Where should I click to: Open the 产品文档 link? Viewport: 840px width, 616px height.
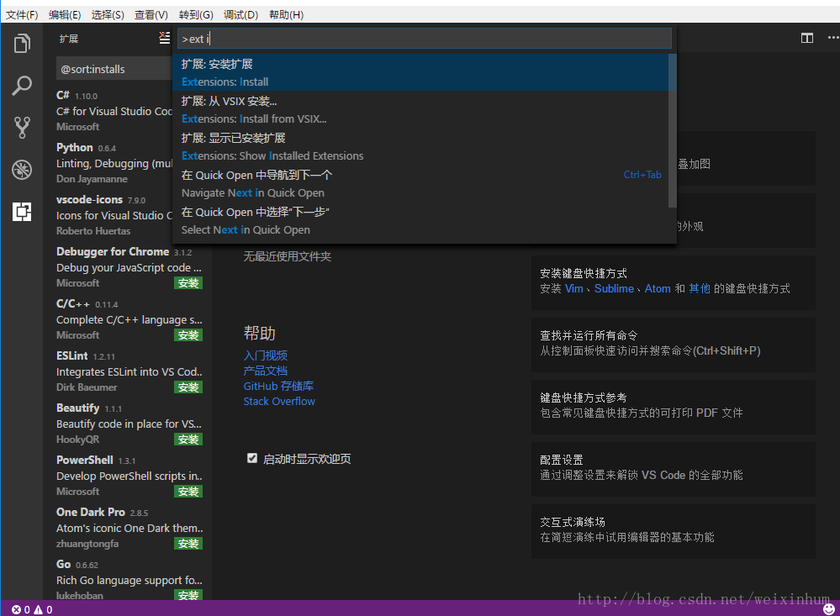(265, 371)
